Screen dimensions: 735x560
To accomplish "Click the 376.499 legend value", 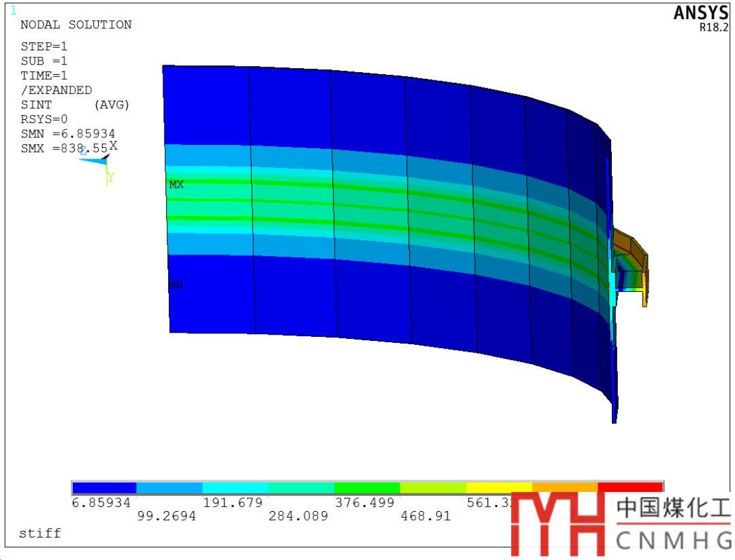I will coord(367,502).
